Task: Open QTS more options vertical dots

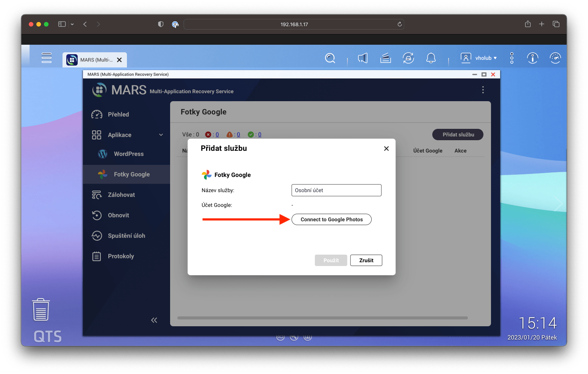Action: click(512, 58)
